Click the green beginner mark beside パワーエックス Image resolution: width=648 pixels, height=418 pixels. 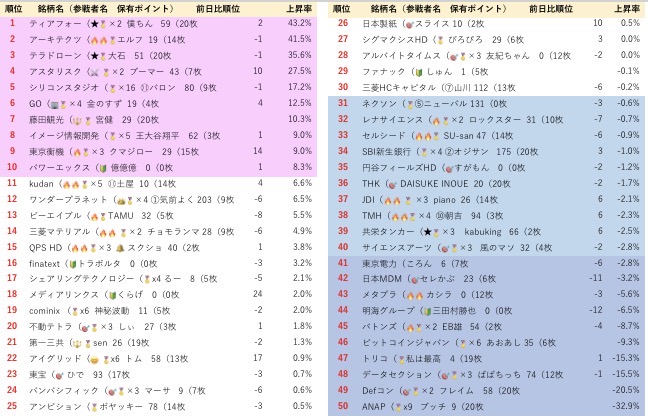(x=103, y=168)
